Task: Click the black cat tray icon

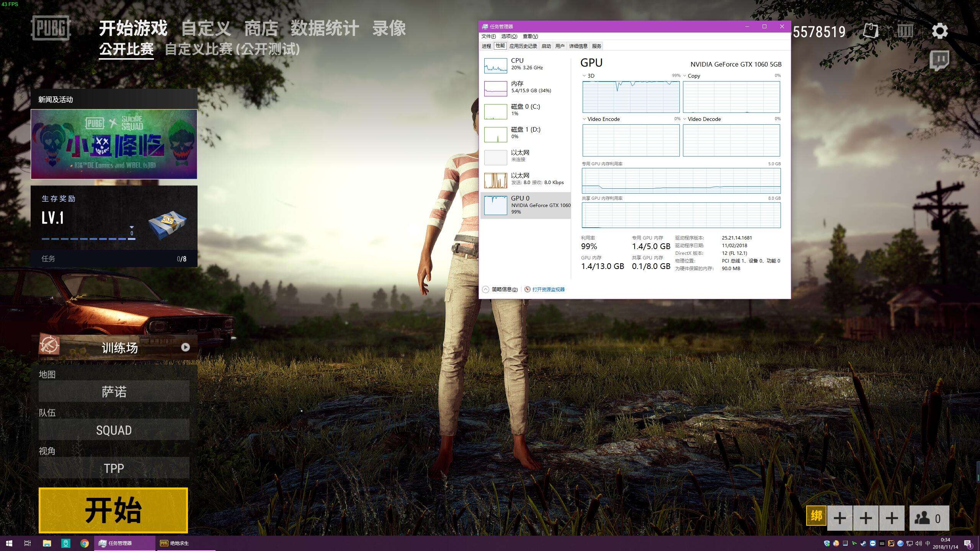Action: pos(891,543)
